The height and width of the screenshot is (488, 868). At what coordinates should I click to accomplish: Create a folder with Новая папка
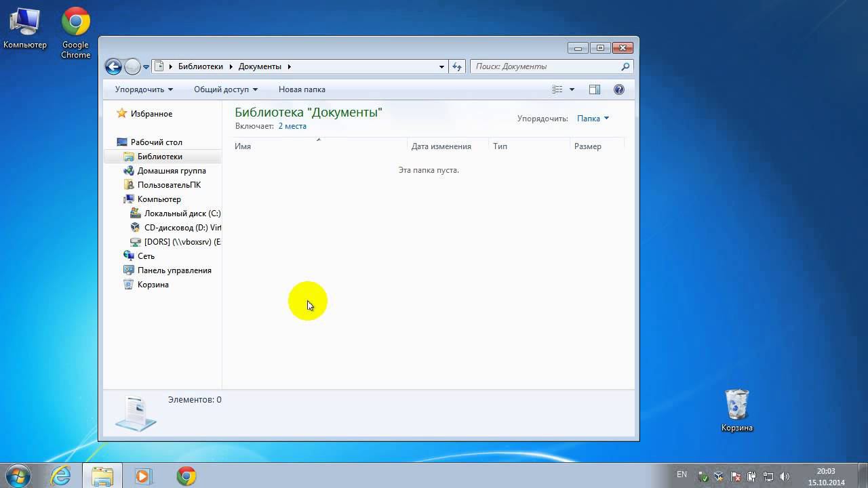302,89
